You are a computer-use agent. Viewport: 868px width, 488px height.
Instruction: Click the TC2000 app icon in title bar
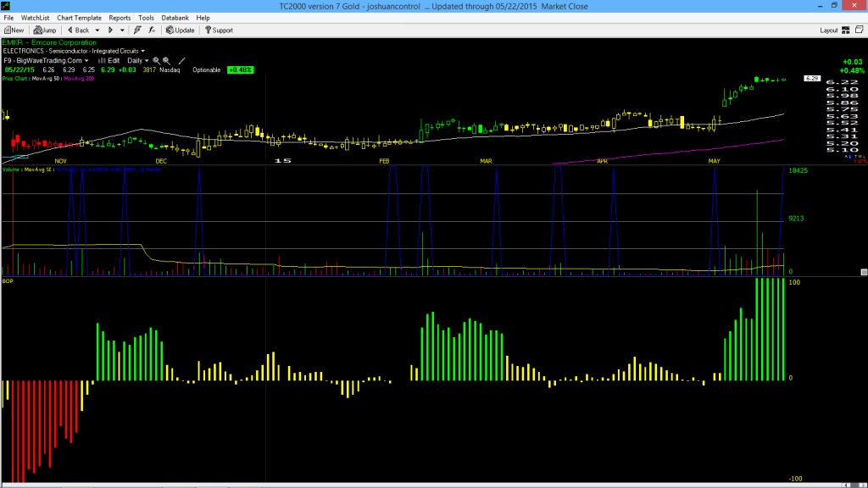point(6,6)
